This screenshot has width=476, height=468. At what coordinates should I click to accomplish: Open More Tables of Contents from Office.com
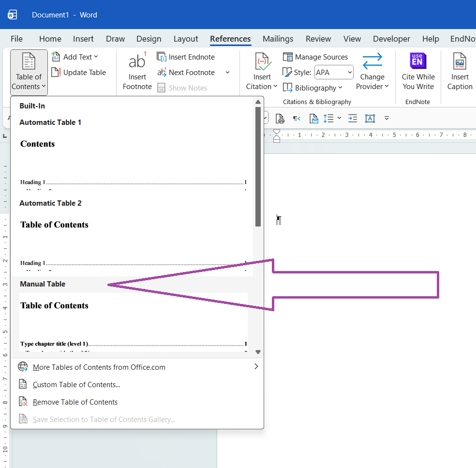tap(137, 367)
